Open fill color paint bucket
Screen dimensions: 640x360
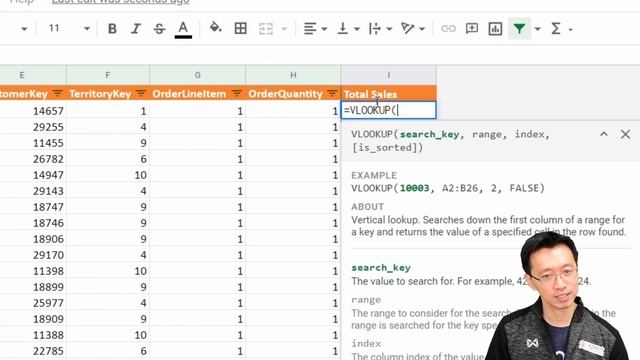point(215,28)
